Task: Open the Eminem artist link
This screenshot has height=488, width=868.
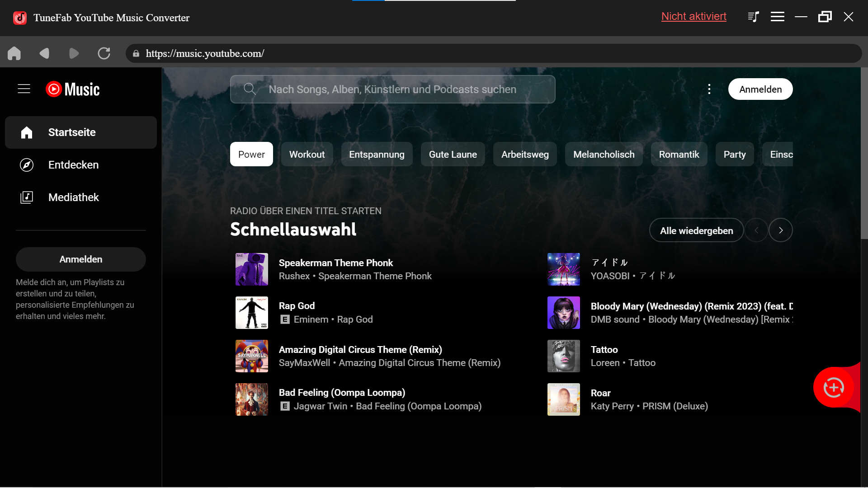Action: pos(311,319)
